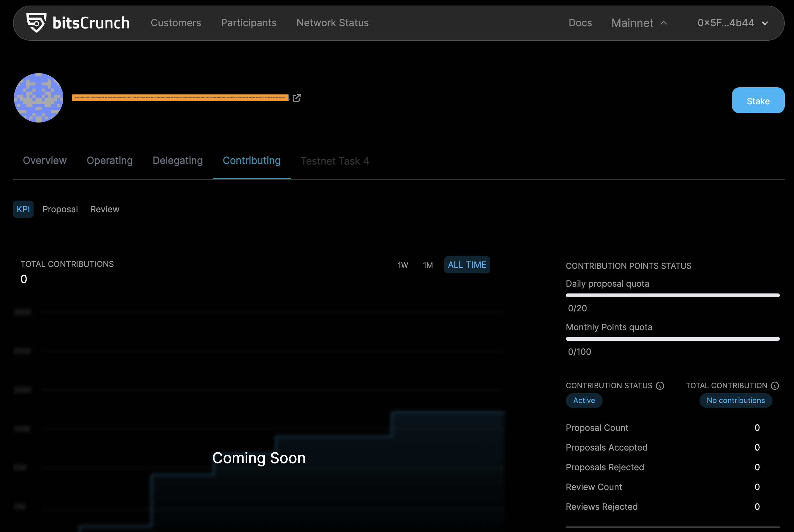Click the Stake button

point(758,100)
